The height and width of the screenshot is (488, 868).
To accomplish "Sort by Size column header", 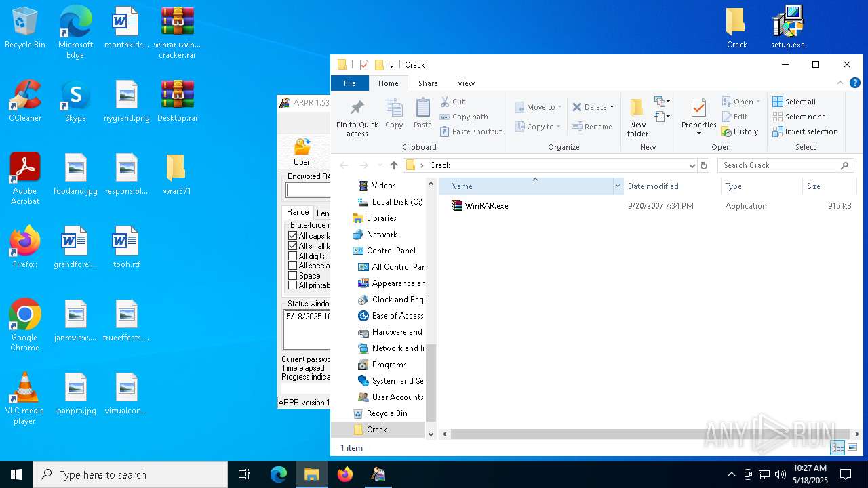I will (x=829, y=186).
